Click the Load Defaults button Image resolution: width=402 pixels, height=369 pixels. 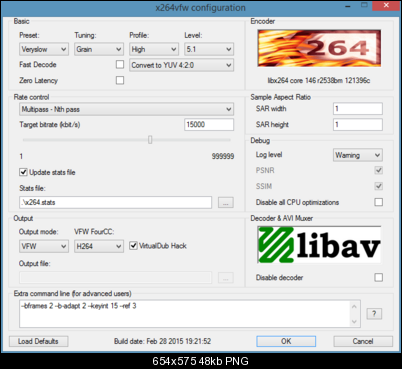click(x=38, y=341)
